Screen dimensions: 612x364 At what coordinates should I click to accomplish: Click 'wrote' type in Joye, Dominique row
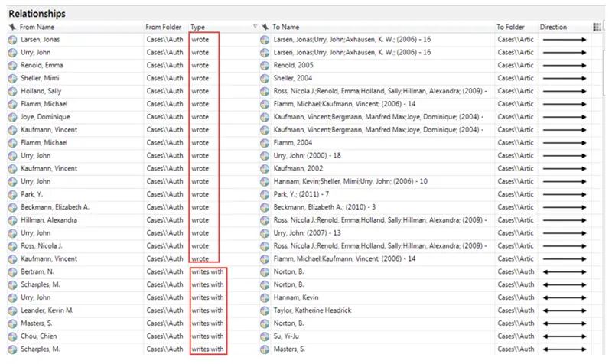[x=200, y=117]
